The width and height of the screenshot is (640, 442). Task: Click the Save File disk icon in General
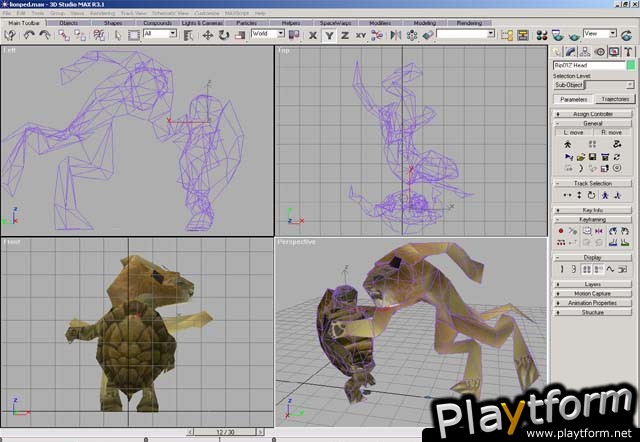(593, 157)
